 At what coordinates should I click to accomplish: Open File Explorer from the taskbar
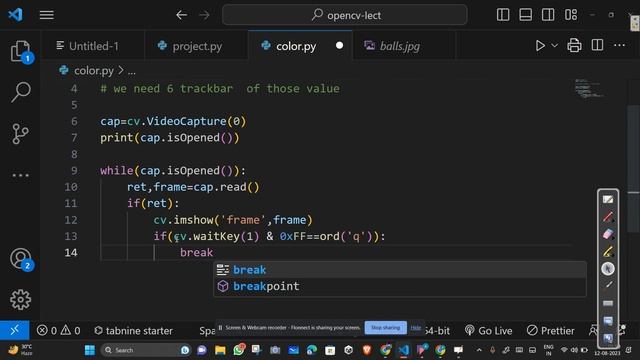pos(220,350)
